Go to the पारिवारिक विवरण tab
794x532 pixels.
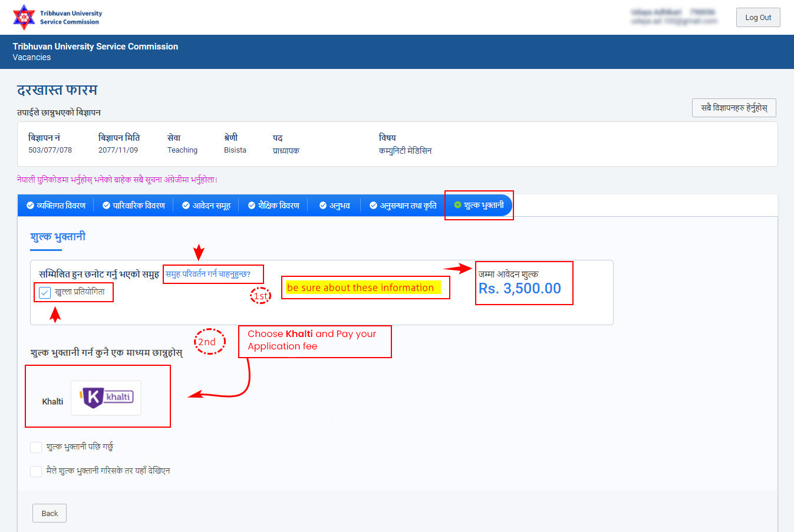pos(134,206)
